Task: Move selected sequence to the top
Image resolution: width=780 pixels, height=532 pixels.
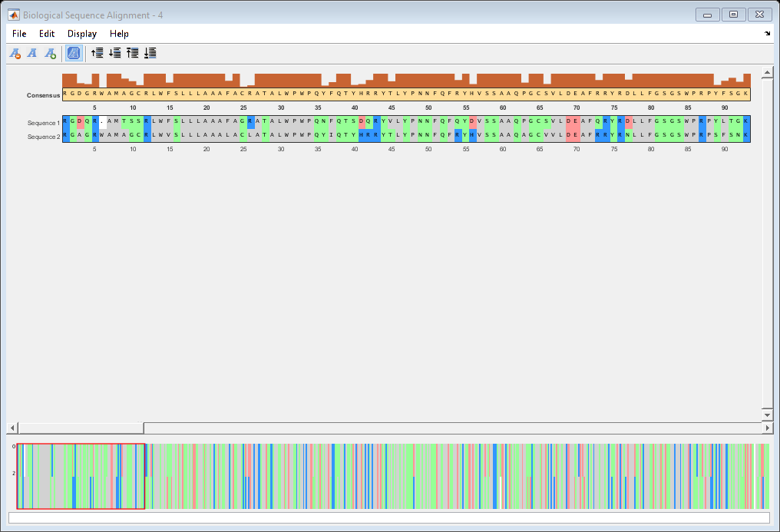Action: [132, 53]
